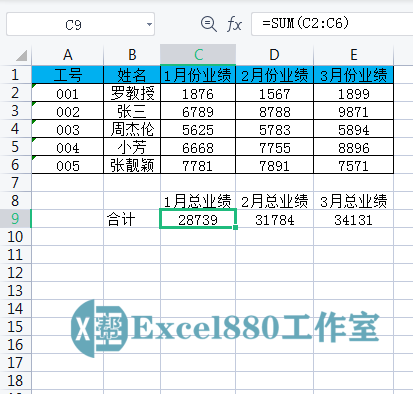Click header cell 姓名
Image resolution: width=413 pixels, height=394 pixels.
point(132,75)
